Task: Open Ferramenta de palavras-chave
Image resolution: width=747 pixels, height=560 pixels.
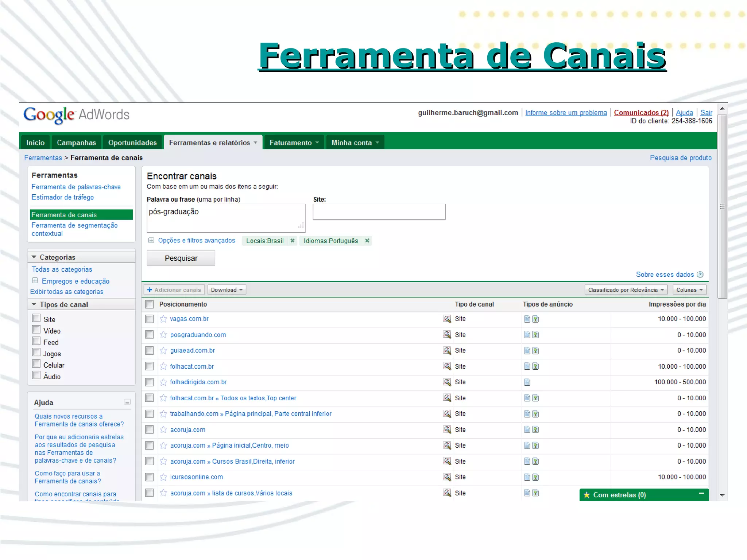Action: tap(76, 187)
